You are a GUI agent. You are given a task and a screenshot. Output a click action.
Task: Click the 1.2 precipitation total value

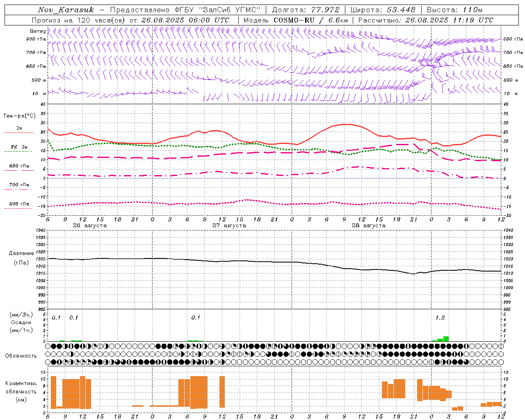click(440, 317)
